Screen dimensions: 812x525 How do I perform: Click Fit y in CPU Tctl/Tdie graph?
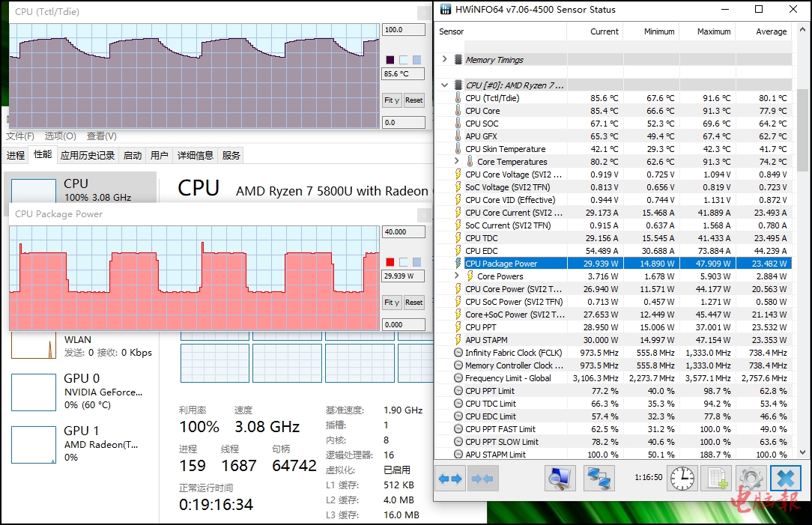point(392,100)
